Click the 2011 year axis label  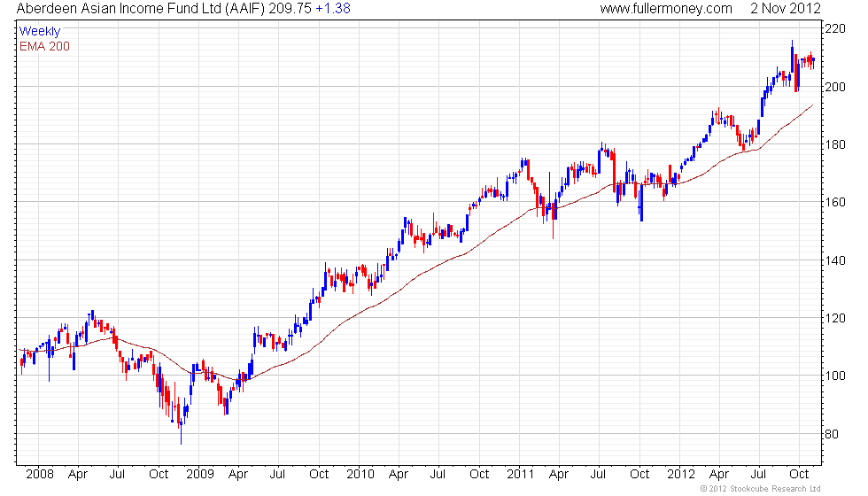(521, 474)
